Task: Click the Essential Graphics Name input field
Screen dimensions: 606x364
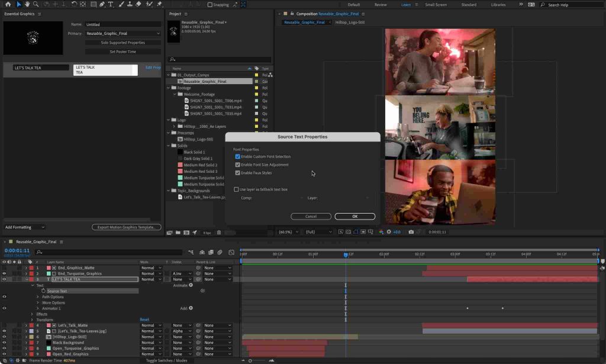Action: (x=123, y=24)
